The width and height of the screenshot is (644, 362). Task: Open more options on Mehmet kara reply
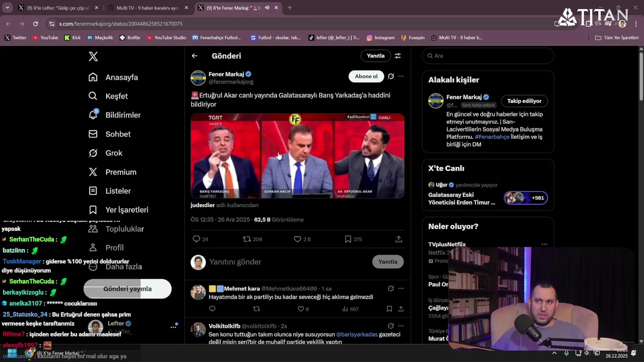pos(401,289)
